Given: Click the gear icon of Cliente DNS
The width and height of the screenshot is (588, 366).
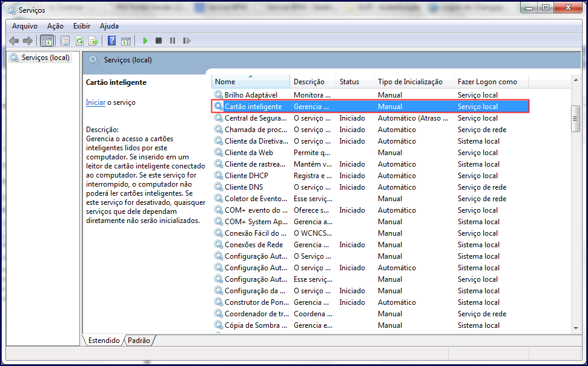Looking at the screenshot, I should click(x=218, y=187).
